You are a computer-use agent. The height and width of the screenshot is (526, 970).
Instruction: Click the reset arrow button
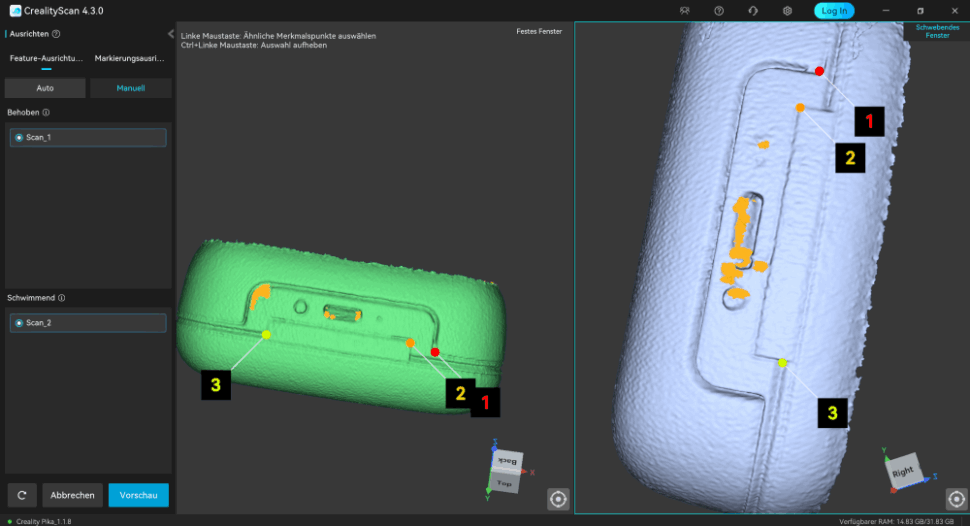click(x=22, y=495)
